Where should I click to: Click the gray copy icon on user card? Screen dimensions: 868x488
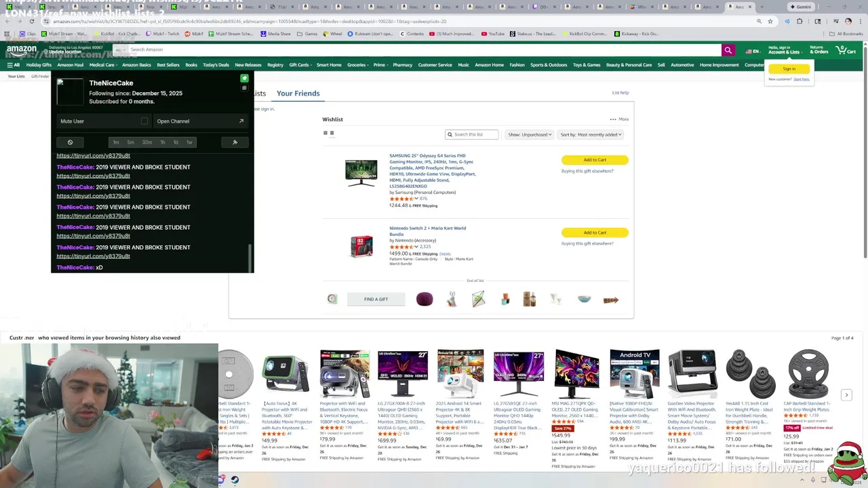244,87
